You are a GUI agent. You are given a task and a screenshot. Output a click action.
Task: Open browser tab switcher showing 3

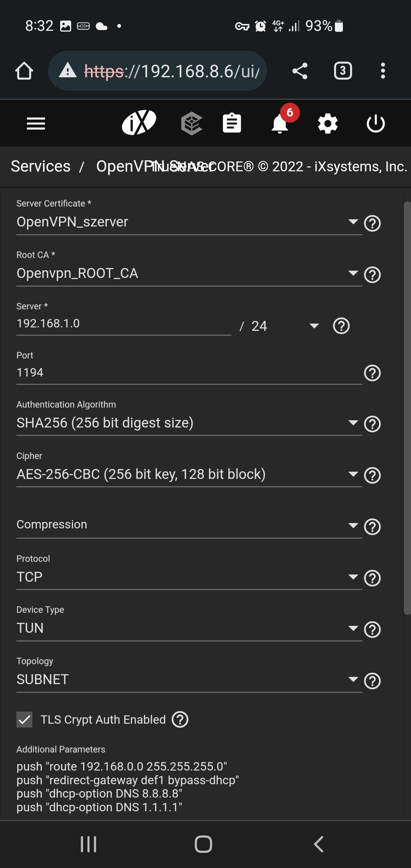343,71
